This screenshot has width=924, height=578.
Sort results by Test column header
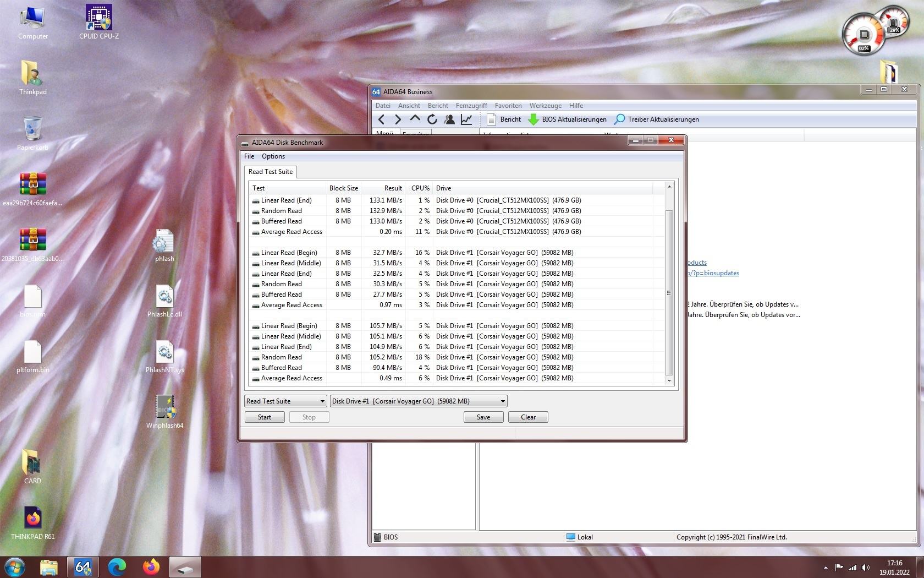point(287,188)
